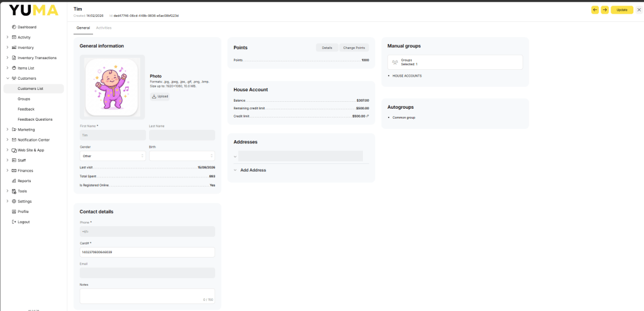Expand the Inventory Transactions chevron
Viewport: 644px width, 311px height.
(8, 58)
